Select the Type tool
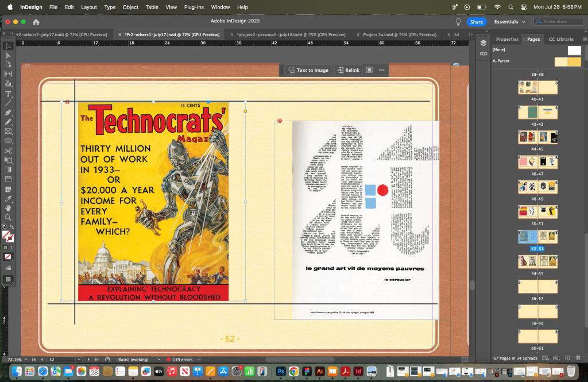Image resolution: width=588 pixels, height=382 pixels. pos(8,93)
